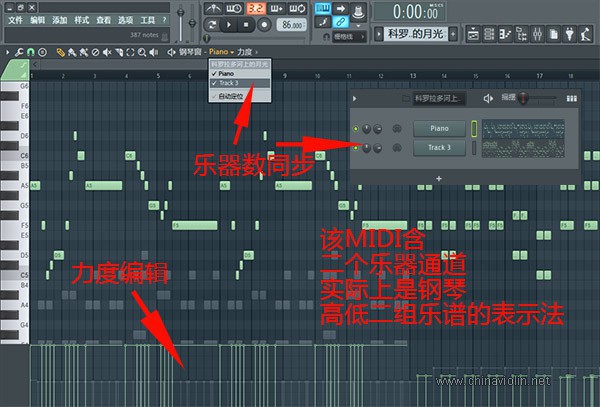Toggle the orange 3.2 countdown before recording
This screenshot has width=600, height=407.
pos(255,8)
